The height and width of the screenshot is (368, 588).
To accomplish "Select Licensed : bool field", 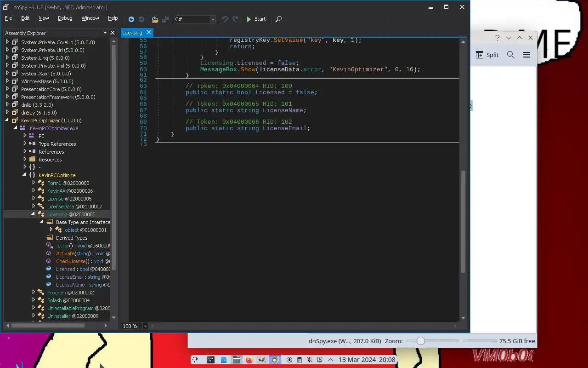I will point(83,269).
